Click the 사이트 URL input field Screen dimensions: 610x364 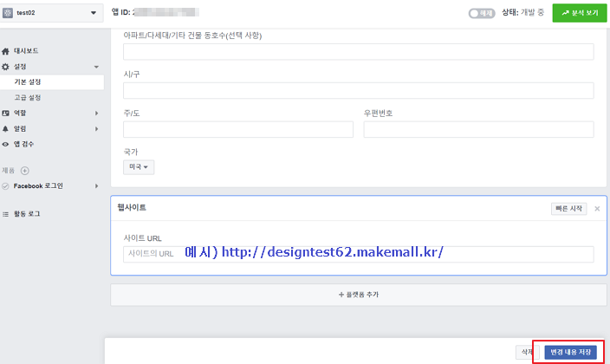tap(359, 254)
